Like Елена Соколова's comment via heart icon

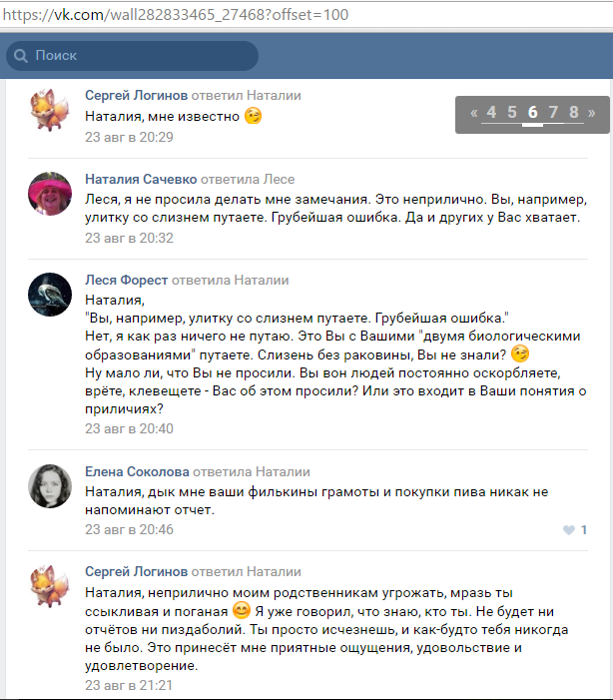pos(569,530)
